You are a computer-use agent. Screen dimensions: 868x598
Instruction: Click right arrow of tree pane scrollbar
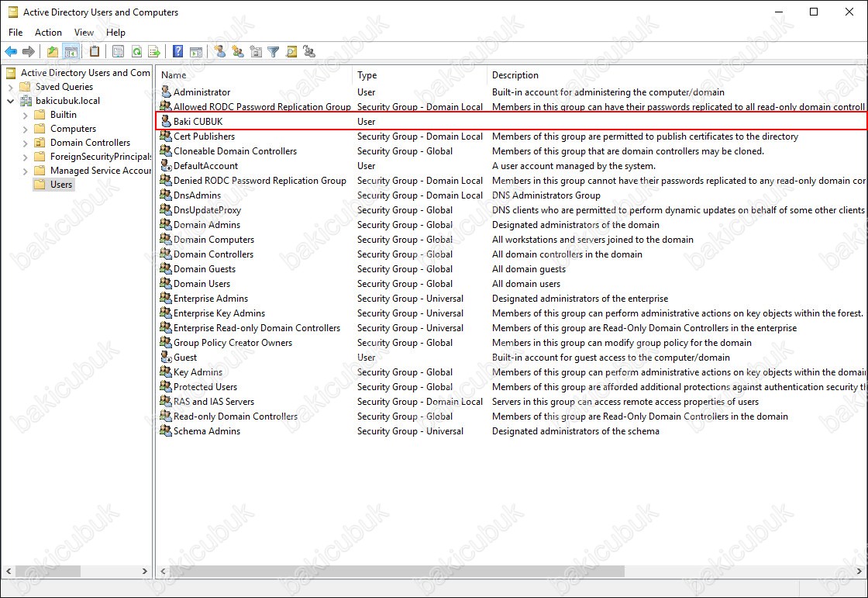coord(144,571)
